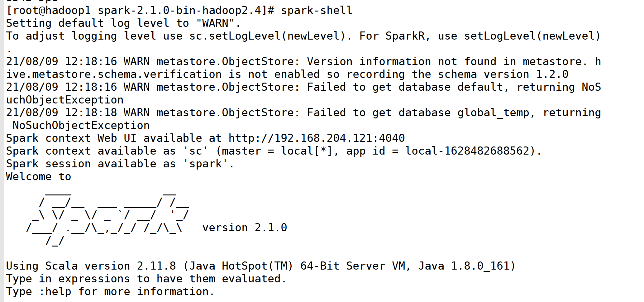Click 'Using Scala version 2.11.8' text
Image resolution: width=644 pixels, height=302 pixels.
tap(91, 266)
